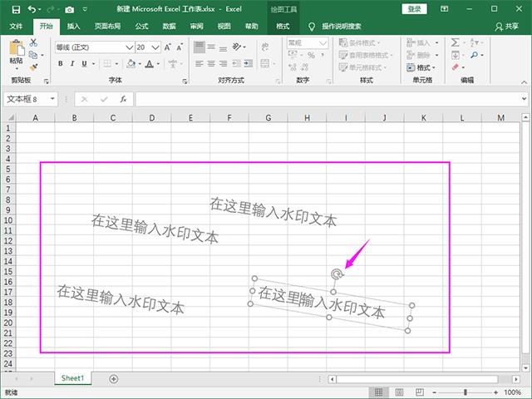This screenshot has height=399, width=532.
Task: Toggle bold formatting
Action: point(61,63)
